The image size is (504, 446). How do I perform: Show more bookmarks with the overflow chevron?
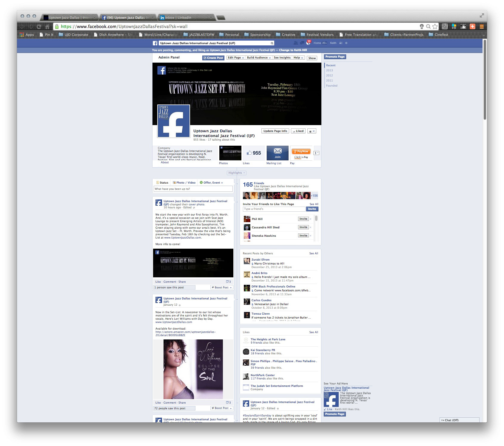point(484,35)
